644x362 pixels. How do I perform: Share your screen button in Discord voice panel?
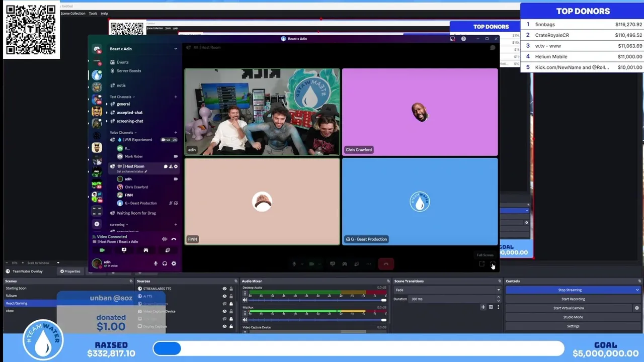tap(124, 250)
